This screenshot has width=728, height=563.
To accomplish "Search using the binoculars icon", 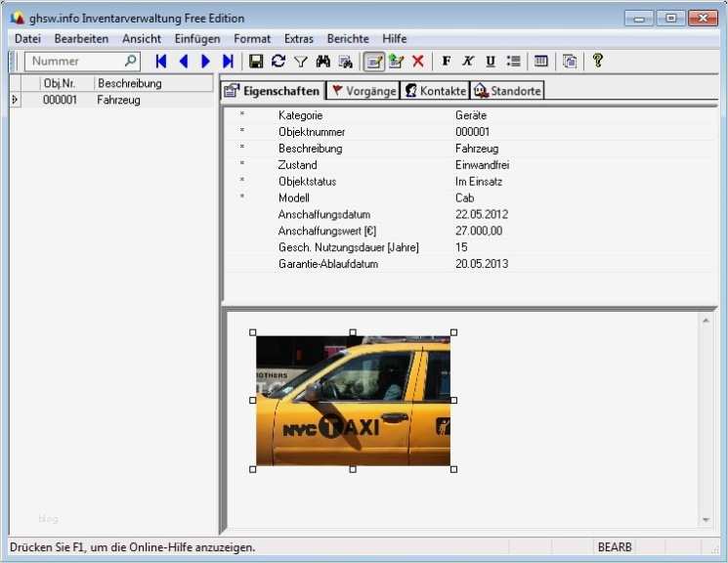I will (x=323, y=62).
